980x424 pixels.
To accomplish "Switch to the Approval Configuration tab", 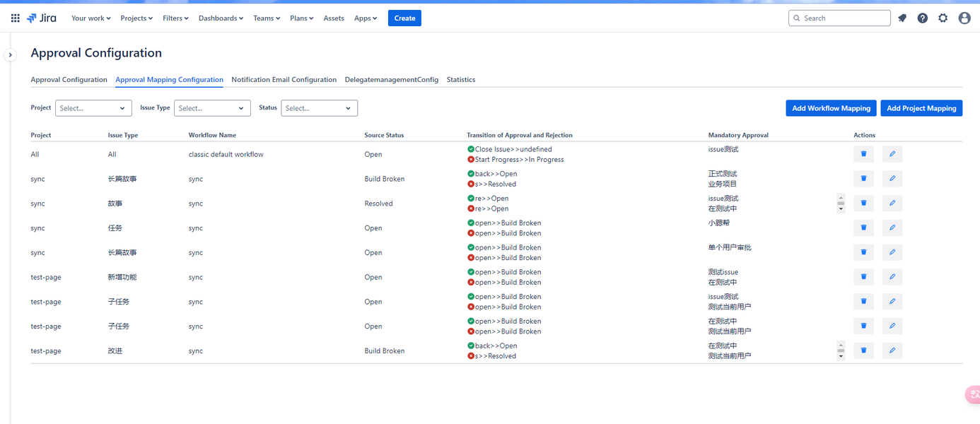I will point(69,80).
